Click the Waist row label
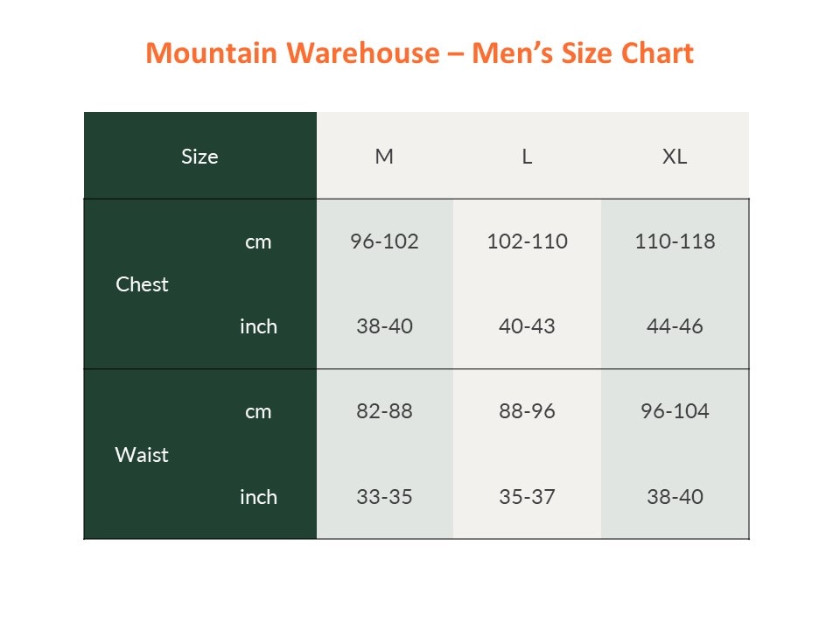Viewport: 840px width, 630px height. pyautogui.click(x=142, y=455)
